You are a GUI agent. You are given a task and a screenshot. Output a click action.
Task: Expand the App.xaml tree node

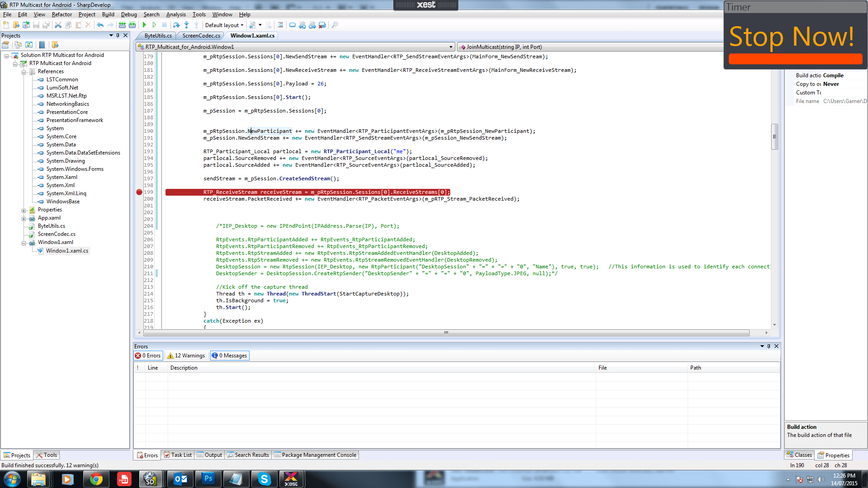24,218
